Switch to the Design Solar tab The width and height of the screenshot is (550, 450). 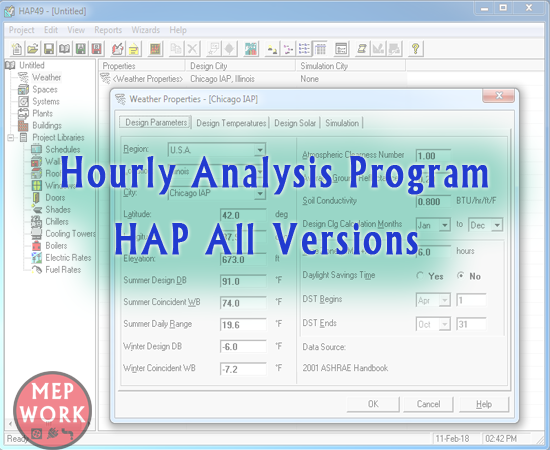pos(295,123)
